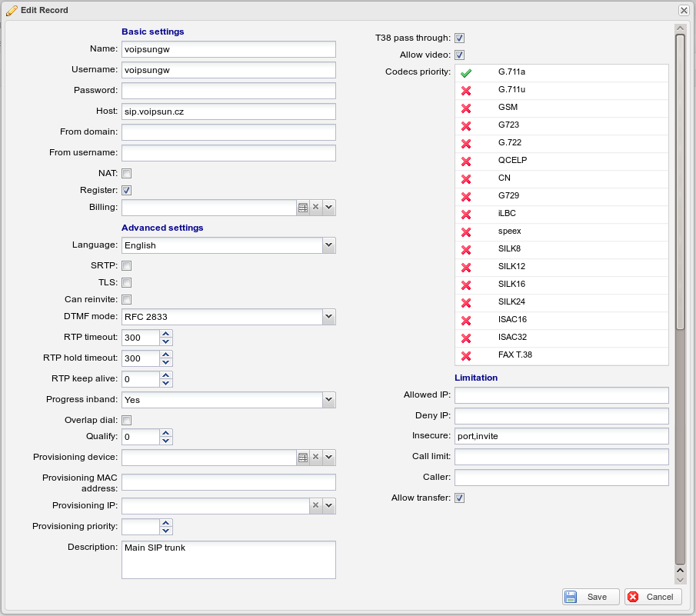Clear Billing field with X icon
This screenshot has width=696, height=616.
[x=315, y=207]
